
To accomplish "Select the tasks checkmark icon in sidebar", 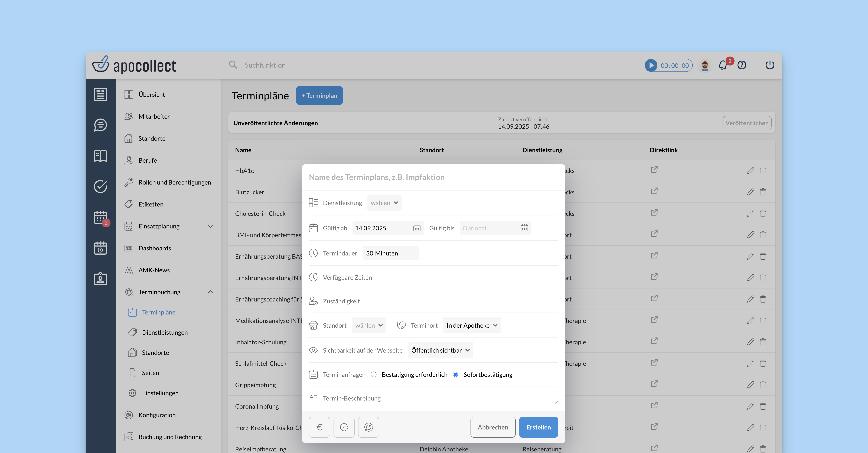I will 100,187.
